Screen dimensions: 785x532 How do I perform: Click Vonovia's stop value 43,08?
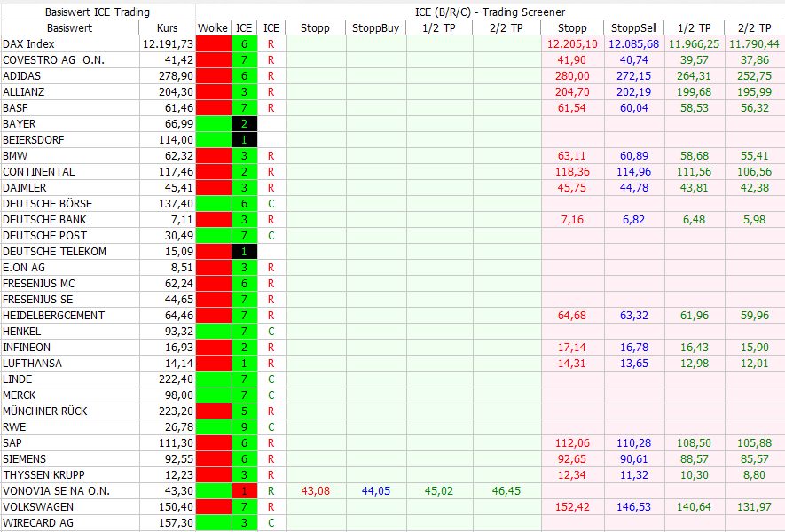[316, 491]
